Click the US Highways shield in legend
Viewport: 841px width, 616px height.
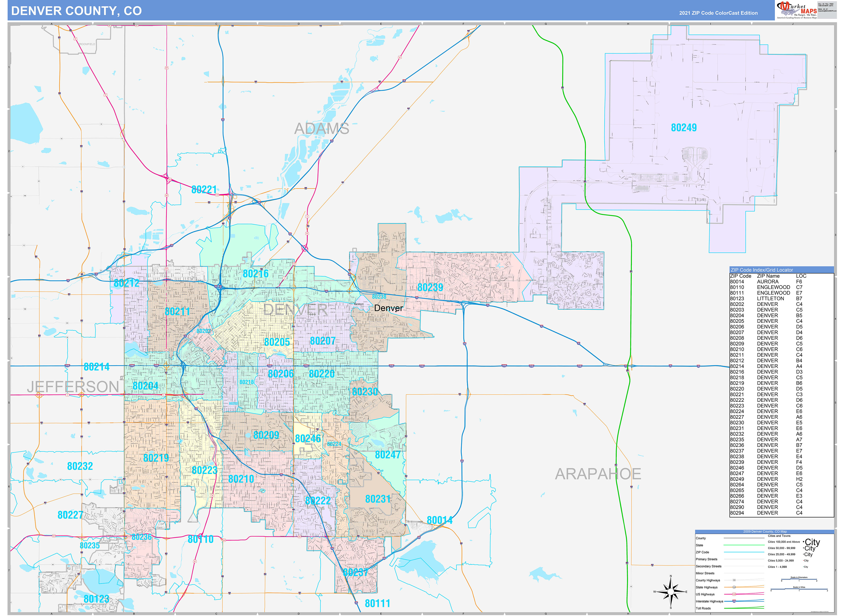click(x=734, y=594)
